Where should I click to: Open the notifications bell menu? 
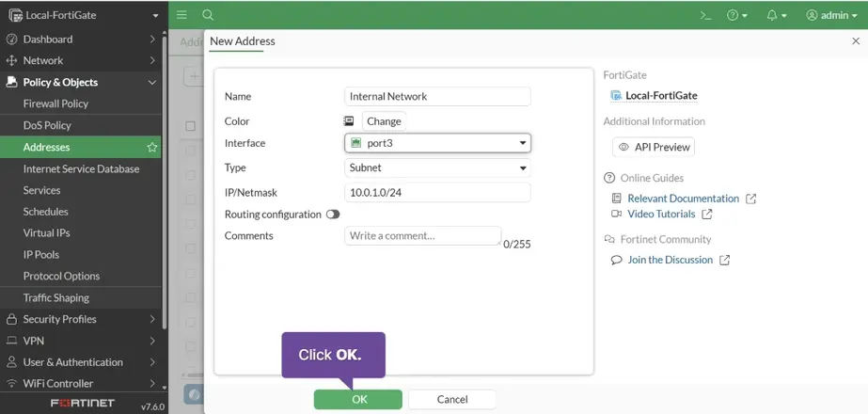pos(776,15)
